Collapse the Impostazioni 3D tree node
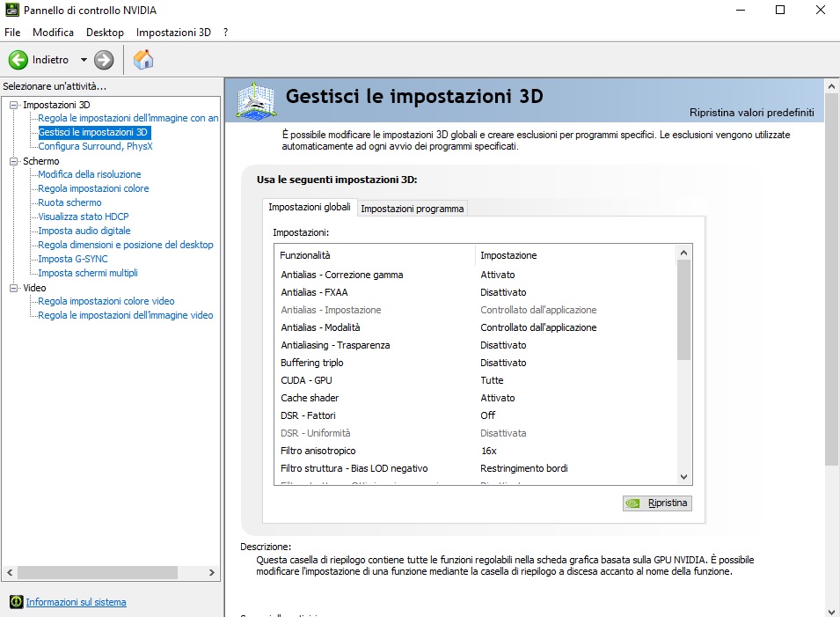840x617 pixels. point(14,105)
